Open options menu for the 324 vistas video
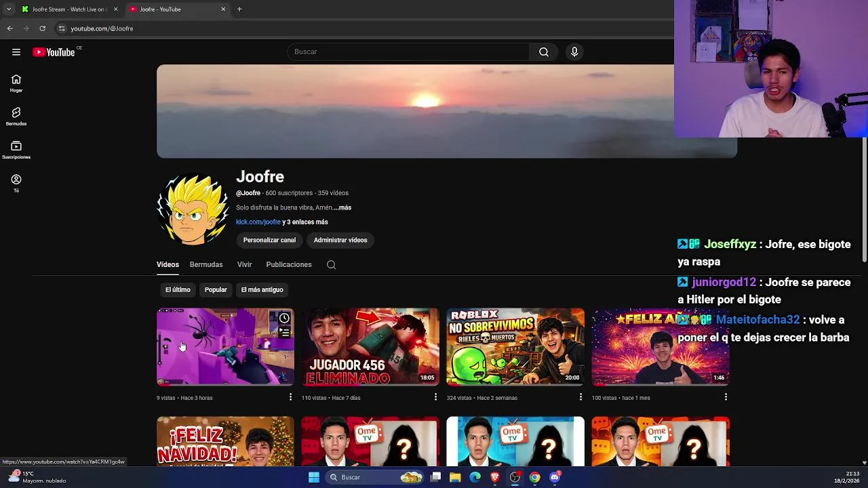Image resolution: width=868 pixels, height=488 pixels. pos(580,397)
